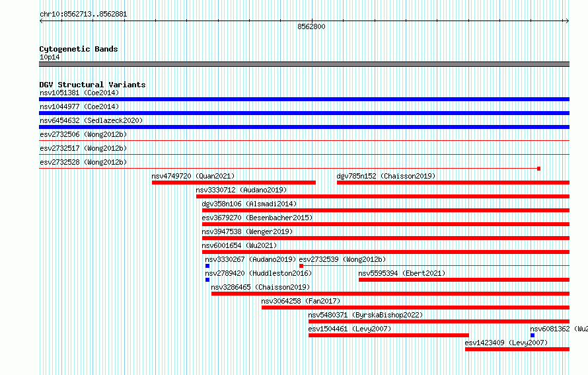Click the 10p14 band label
This screenshot has height=375, width=588.
point(50,57)
